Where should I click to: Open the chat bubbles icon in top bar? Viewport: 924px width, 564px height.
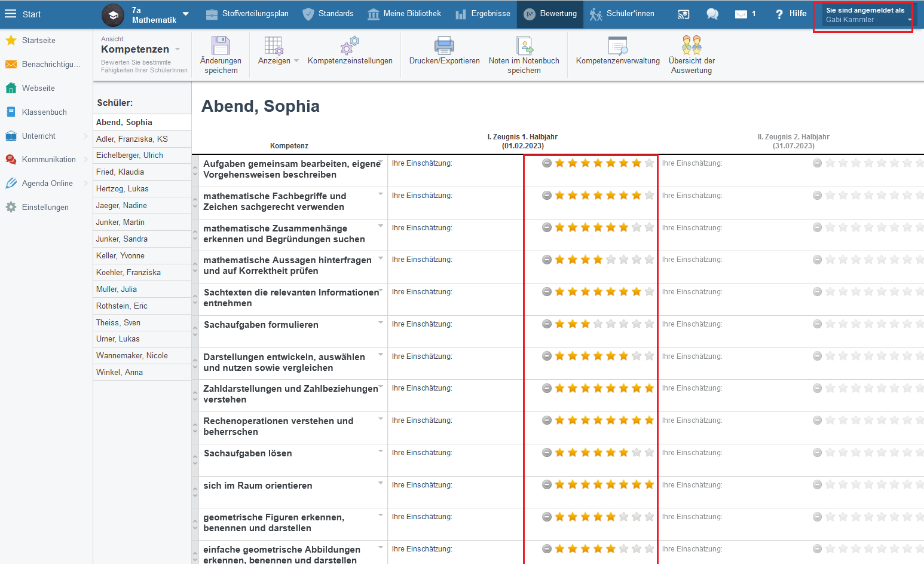pyautogui.click(x=712, y=14)
